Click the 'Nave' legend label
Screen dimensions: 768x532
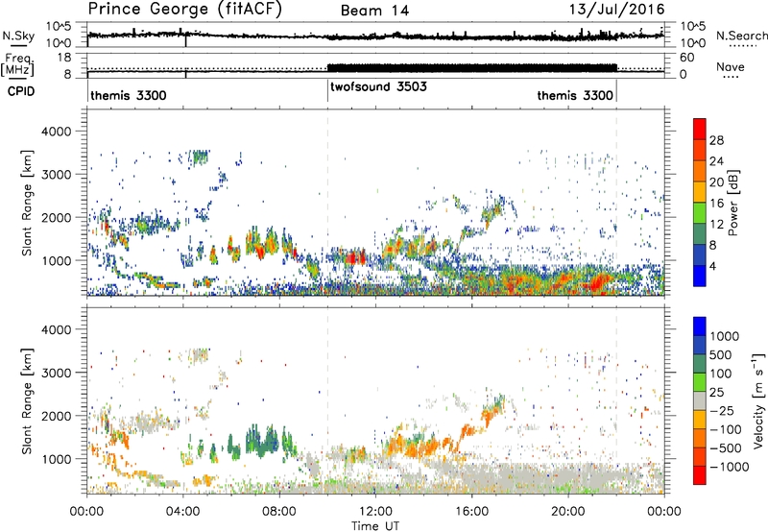[x=730, y=67]
